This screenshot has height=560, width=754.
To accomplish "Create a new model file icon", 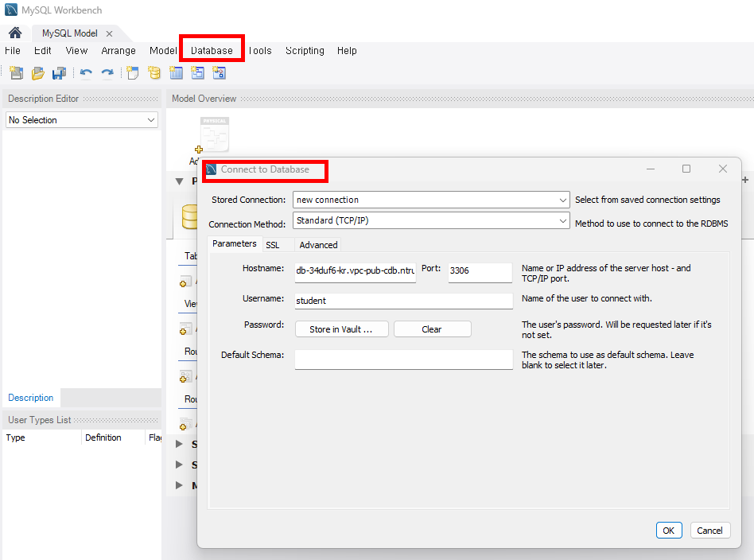I will [x=17, y=72].
